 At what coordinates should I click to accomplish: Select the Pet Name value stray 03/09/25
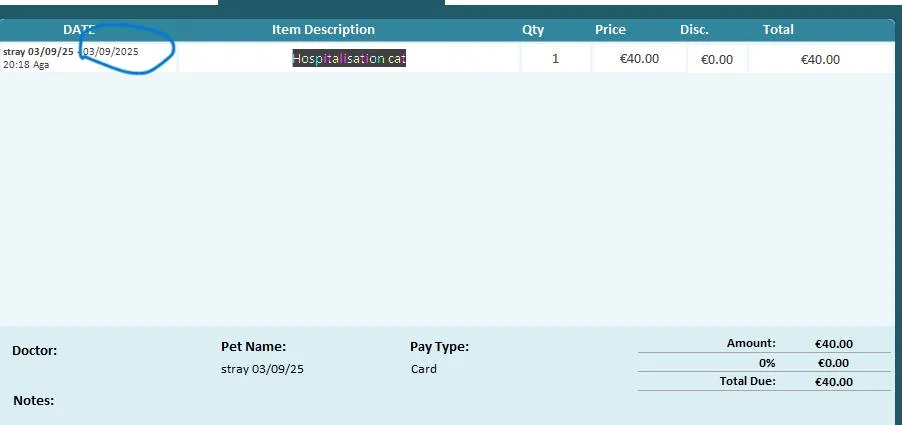262,369
